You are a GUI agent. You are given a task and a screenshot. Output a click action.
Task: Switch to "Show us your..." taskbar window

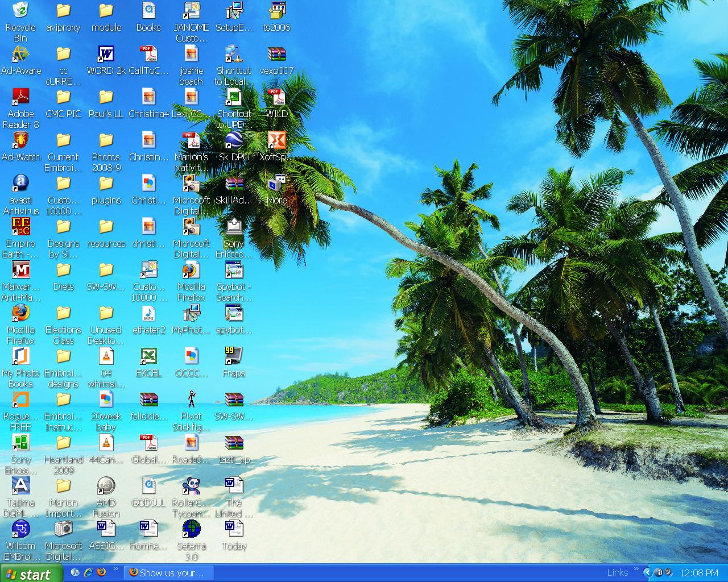pyautogui.click(x=168, y=573)
